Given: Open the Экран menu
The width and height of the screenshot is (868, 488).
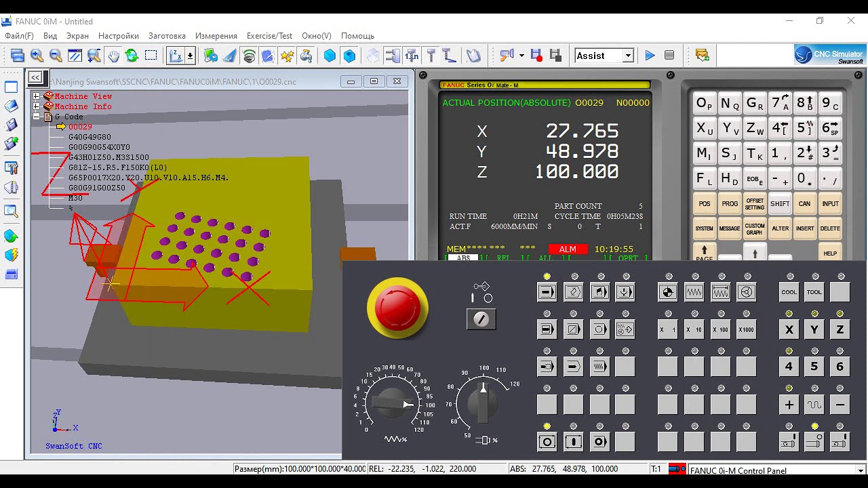Looking at the screenshot, I should [77, 36].
